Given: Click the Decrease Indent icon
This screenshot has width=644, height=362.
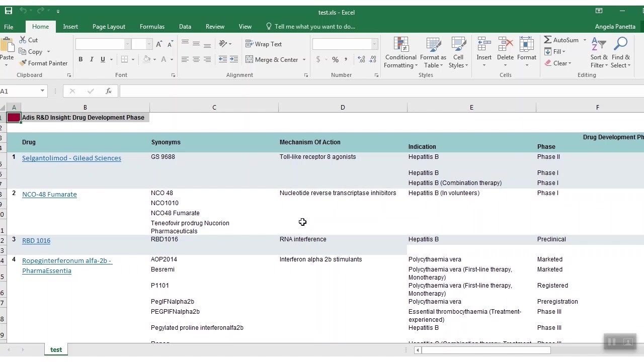Looking at the screenshot, I should click(x=223, y=59).
